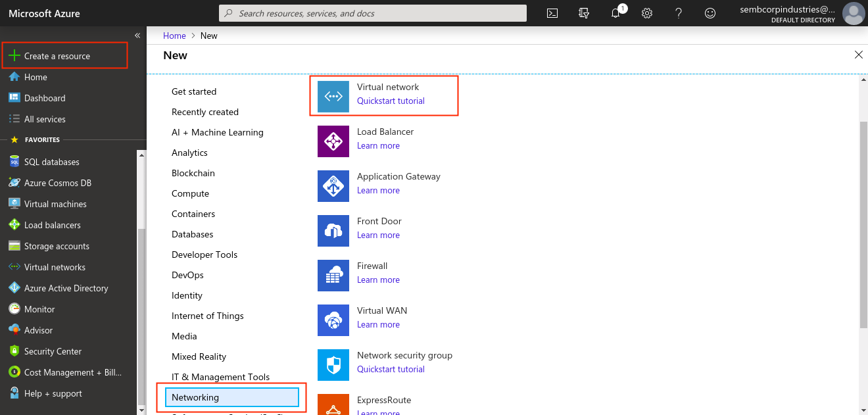Click the All services list icon
Image resolution: width=868 pixels, height=415 pixels.
click(14, 119)
